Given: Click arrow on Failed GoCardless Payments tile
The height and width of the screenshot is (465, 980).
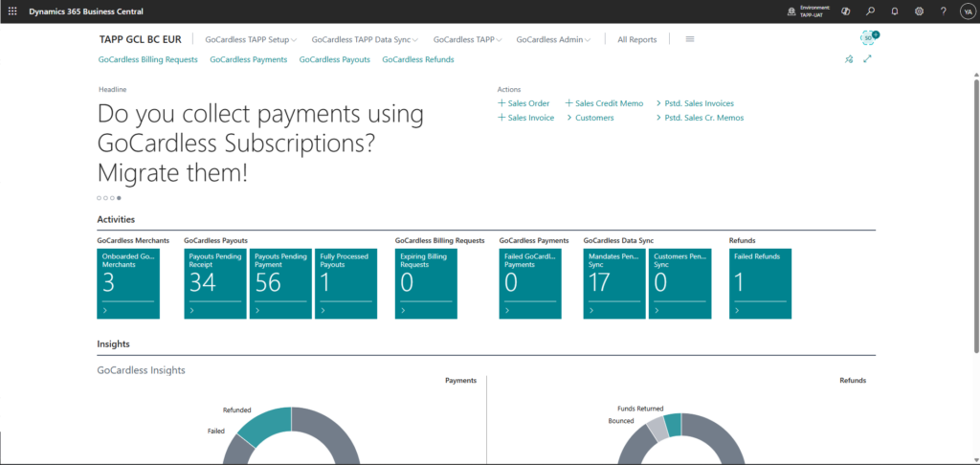Looking at the screenshot, I should pos(507,311).
